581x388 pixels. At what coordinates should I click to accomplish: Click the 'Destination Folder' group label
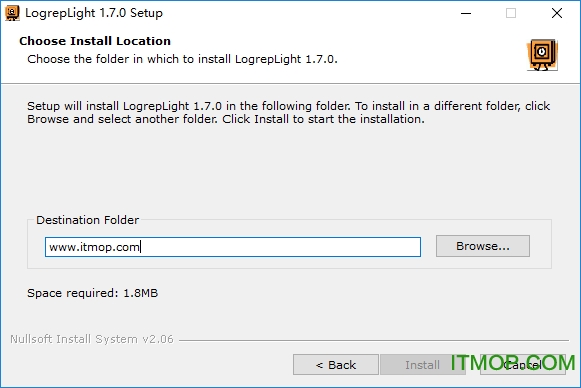click(87, 220)
